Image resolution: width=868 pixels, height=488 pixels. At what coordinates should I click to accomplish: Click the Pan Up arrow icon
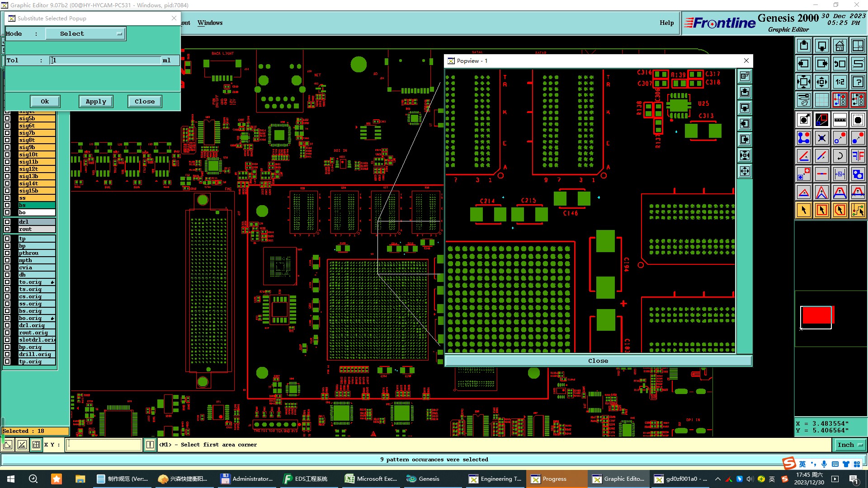(x=804, y=46)
